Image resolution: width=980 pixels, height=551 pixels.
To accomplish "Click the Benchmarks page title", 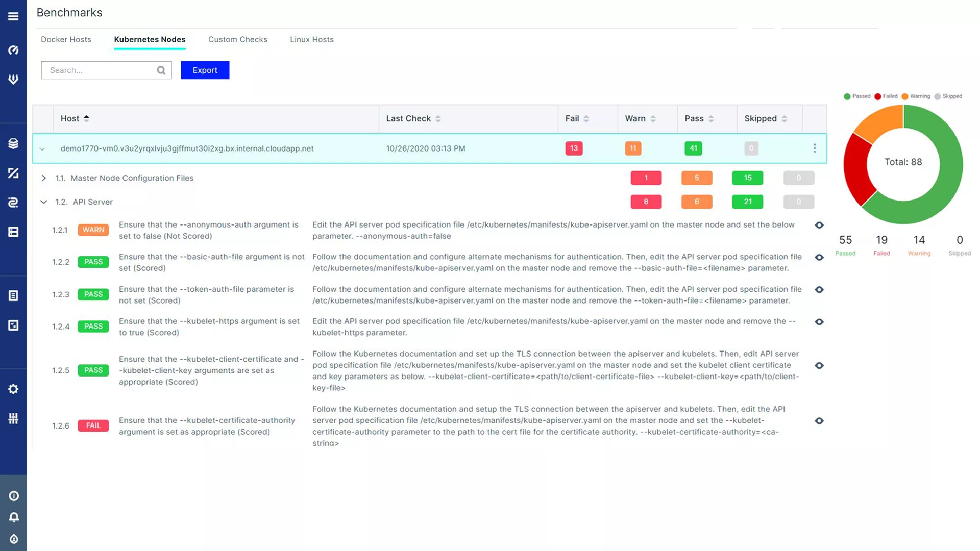I will pyautogui.click(x=69, y=13).
